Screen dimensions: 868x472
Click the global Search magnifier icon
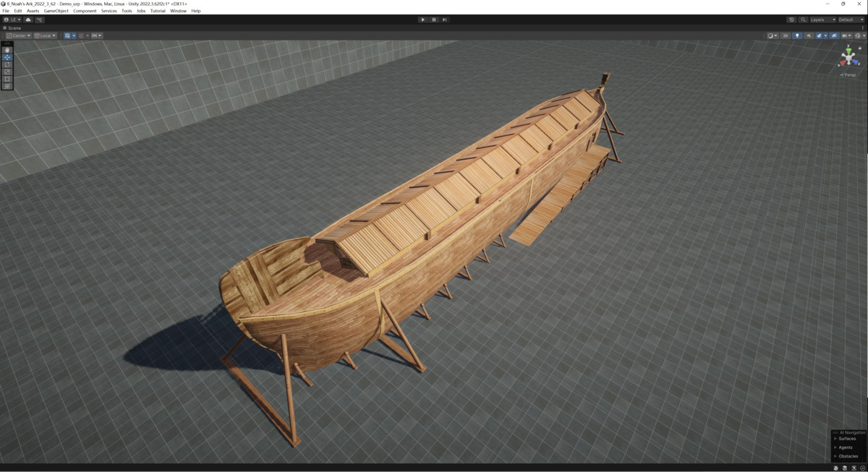803,20
